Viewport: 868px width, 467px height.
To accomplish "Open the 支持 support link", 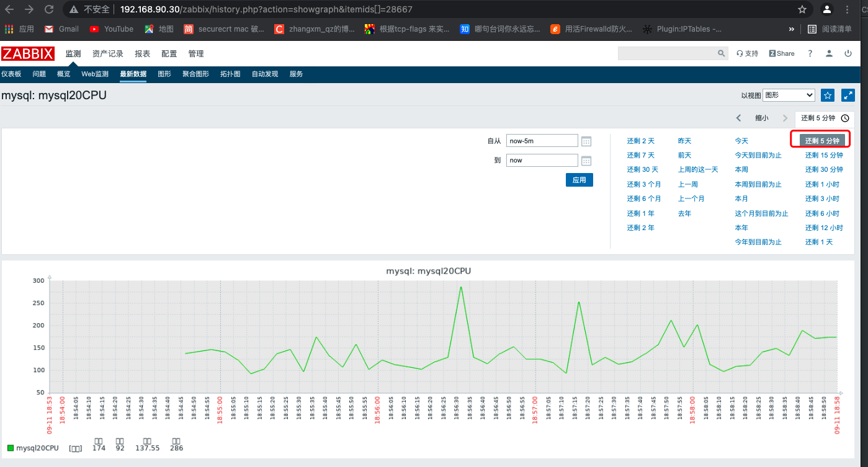I will point(747,53).
